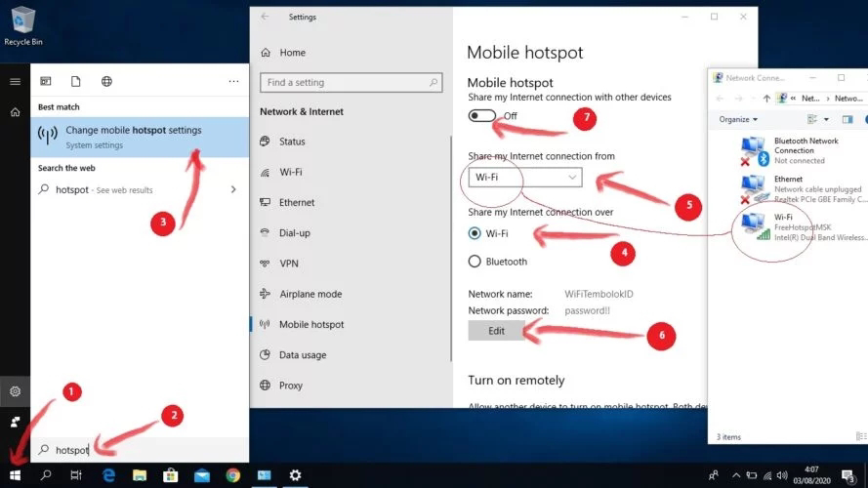Open the Data usage page

click(x=293, y=354)
